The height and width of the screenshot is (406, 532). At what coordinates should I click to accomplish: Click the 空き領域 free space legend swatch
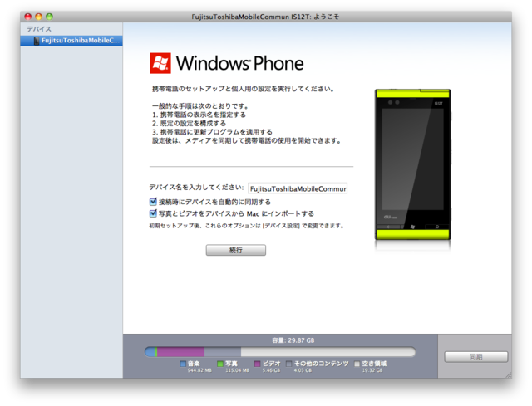tap(357, 364)
